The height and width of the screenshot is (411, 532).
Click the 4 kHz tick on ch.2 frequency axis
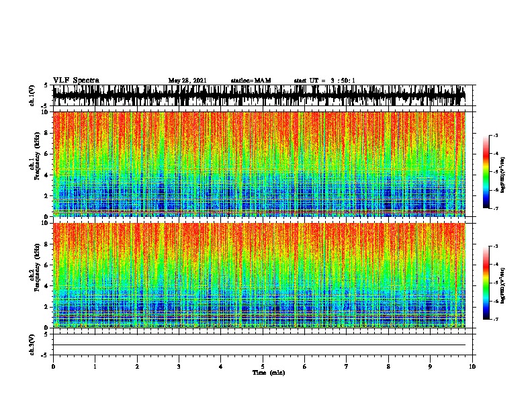point(47,286)
